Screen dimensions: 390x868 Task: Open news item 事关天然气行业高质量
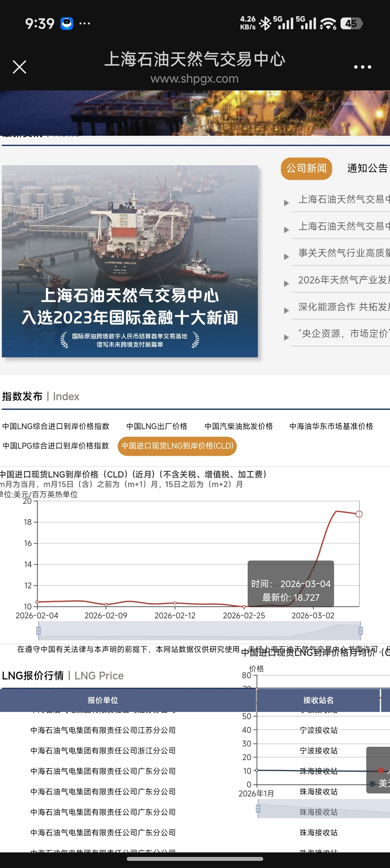[x=344, y=253]
